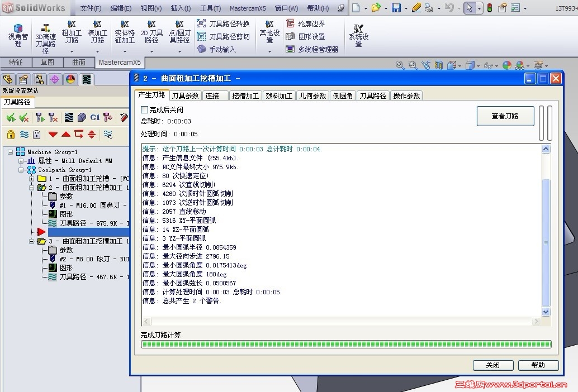Select 刀具路径 - 467.6K tree item
578x392 pixels.
click(89, 277)
